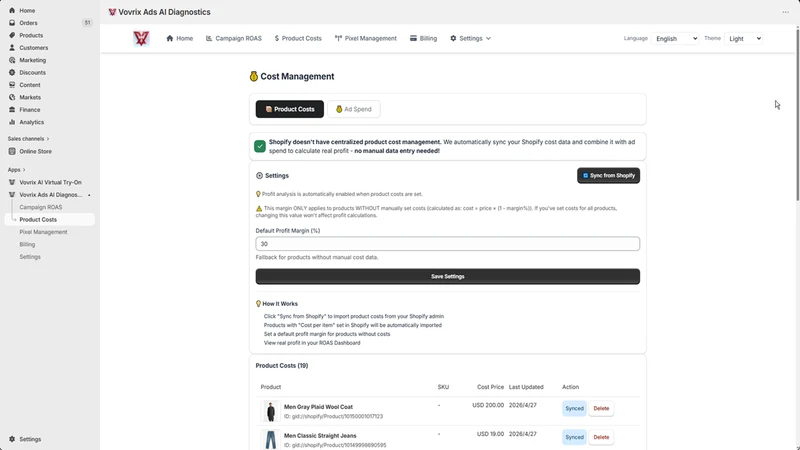Screen dimensions: 800x450
Task: Click 'Men Classic Straight Jeans' product name
Action: click(x=320, y=436)
